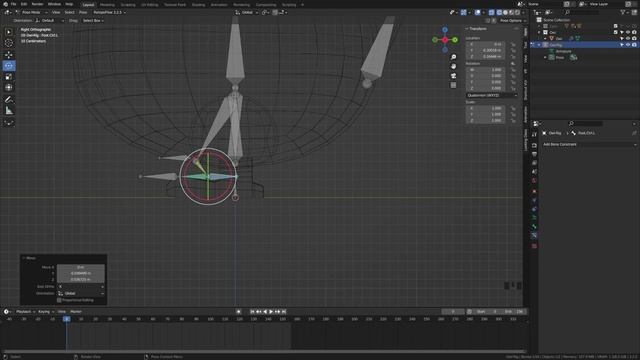Play the animation forward
Screen dimensions: 640x360
271,312
